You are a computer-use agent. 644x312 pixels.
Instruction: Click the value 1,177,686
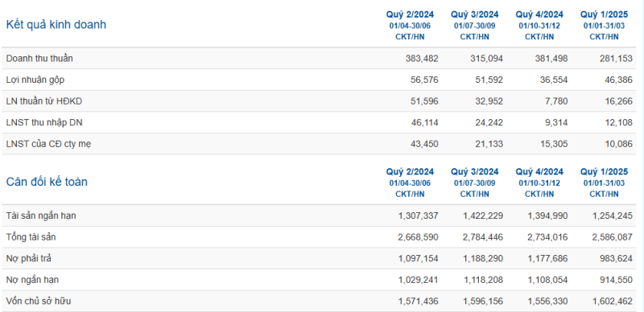[x=548, y=259]
